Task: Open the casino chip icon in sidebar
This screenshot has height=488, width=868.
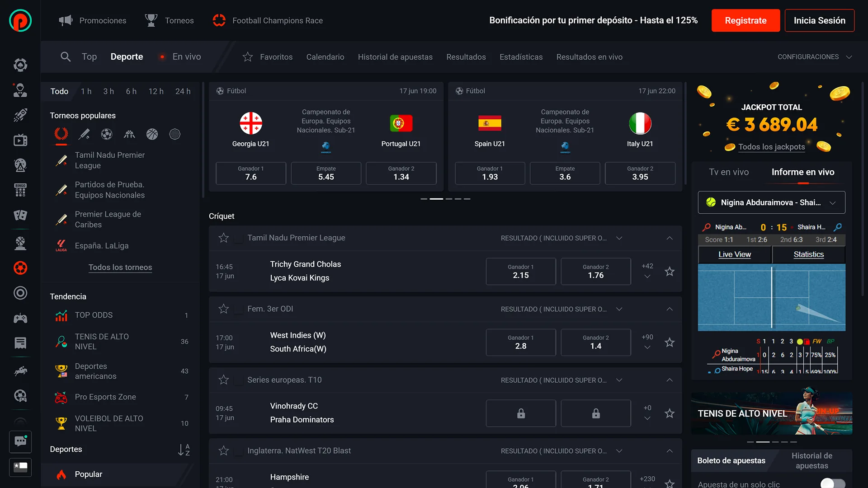Action: 20,65
